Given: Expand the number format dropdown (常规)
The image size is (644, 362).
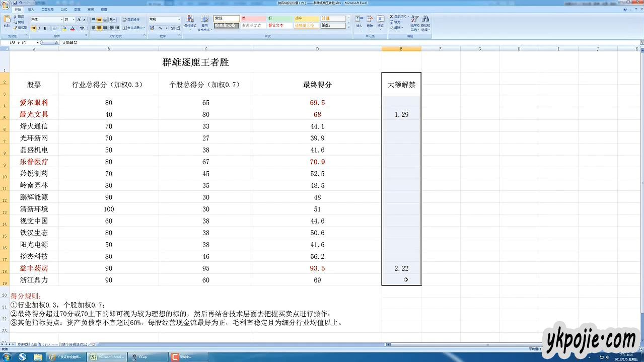Looking at the screenshot, I should 179,19.
